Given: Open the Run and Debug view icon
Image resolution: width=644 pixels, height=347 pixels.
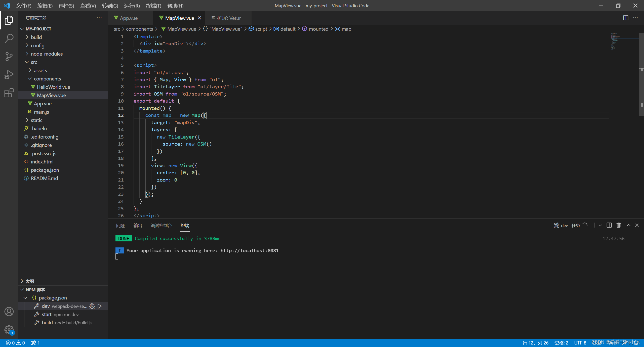Looking at the screenshot, I should coord(9,75).
